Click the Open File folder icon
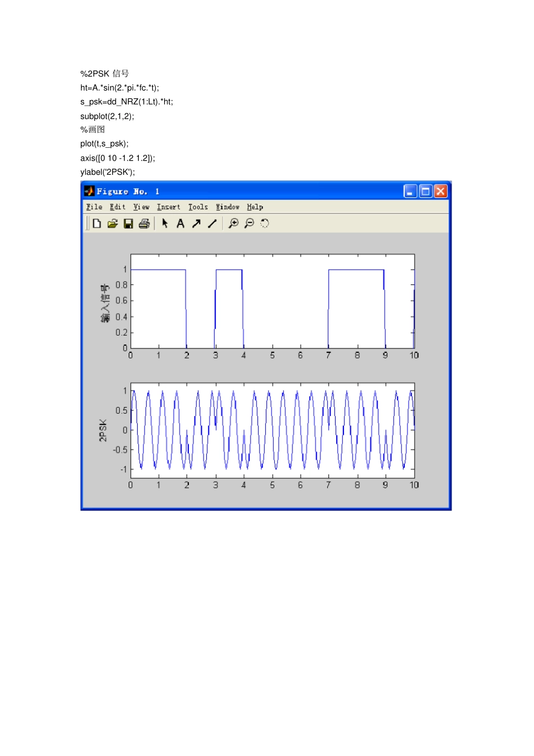 pos(112,224)
